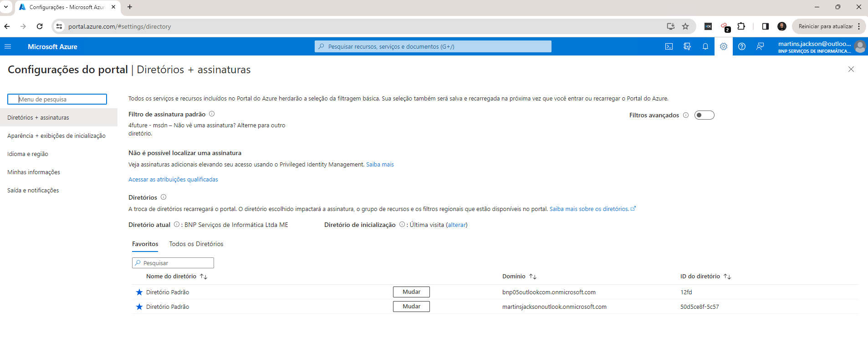Open Saiba mais sobre os diretórios link
Viewport: 868px width, 337px height.
click(x=592, y=209)
